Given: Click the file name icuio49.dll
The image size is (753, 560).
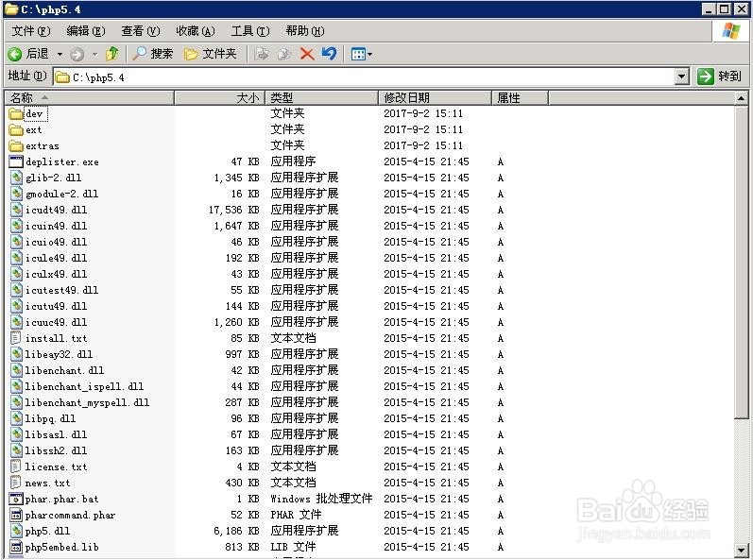Looking at the screenshot, I should [56, 243].
